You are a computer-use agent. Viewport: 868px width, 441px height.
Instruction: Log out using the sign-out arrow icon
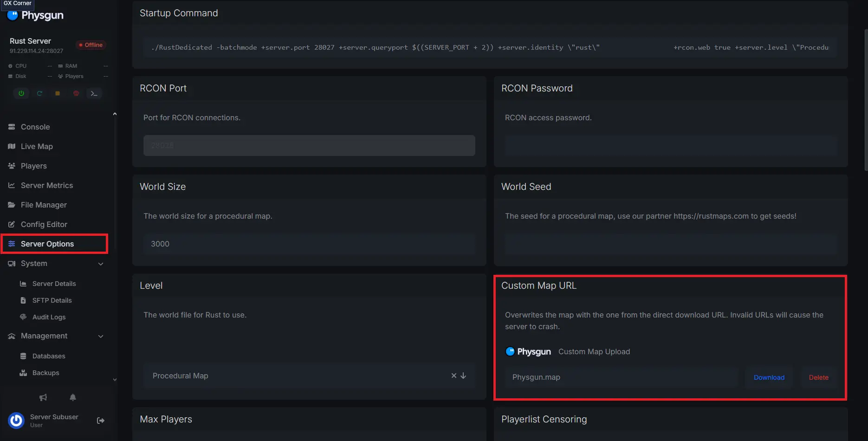point(100,421)
